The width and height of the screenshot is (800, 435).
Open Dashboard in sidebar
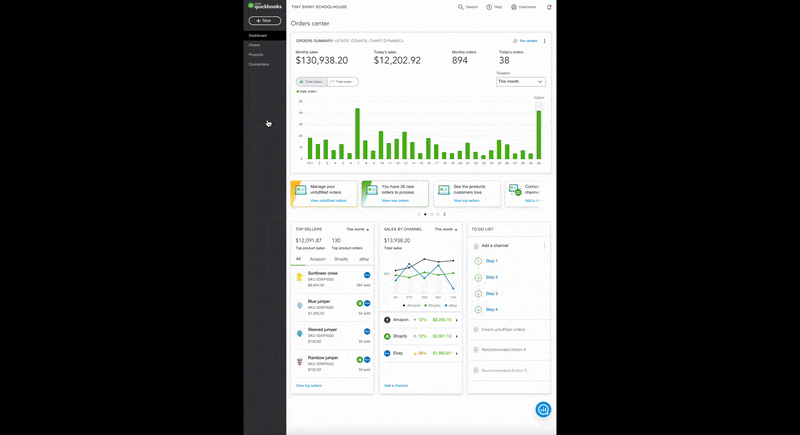pyautogui.click(x=264, y=35)
